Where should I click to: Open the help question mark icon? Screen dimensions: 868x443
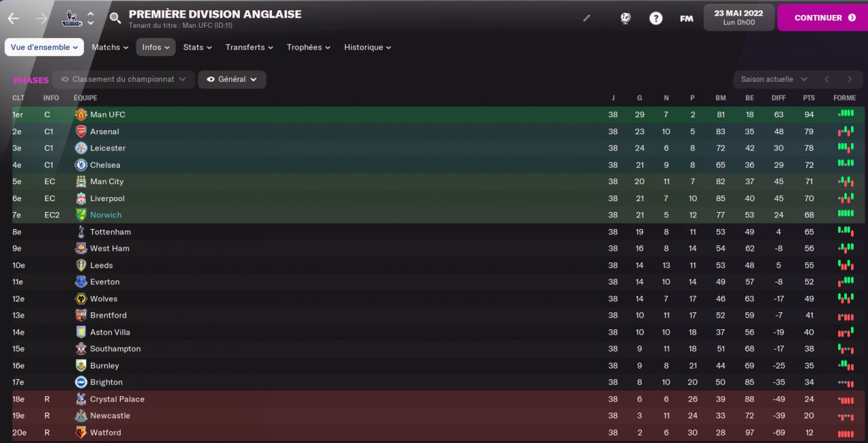(656, 18)
